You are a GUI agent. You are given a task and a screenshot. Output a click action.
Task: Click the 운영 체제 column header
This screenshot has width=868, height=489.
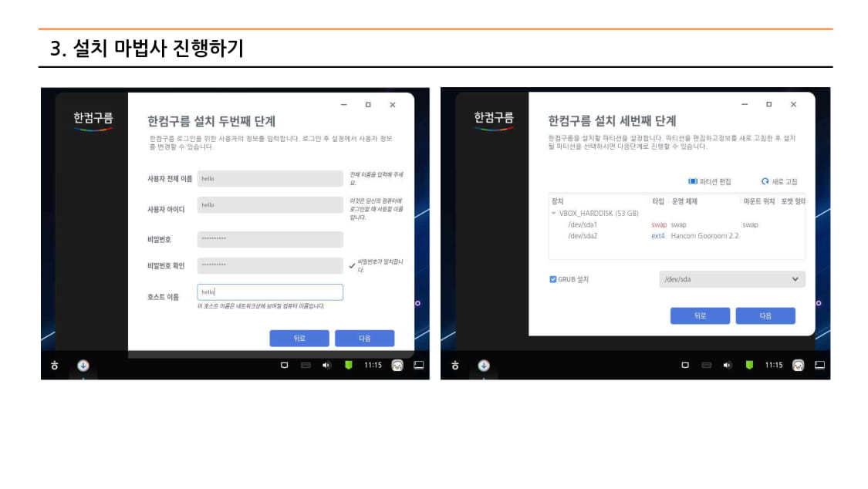point(684,201)
